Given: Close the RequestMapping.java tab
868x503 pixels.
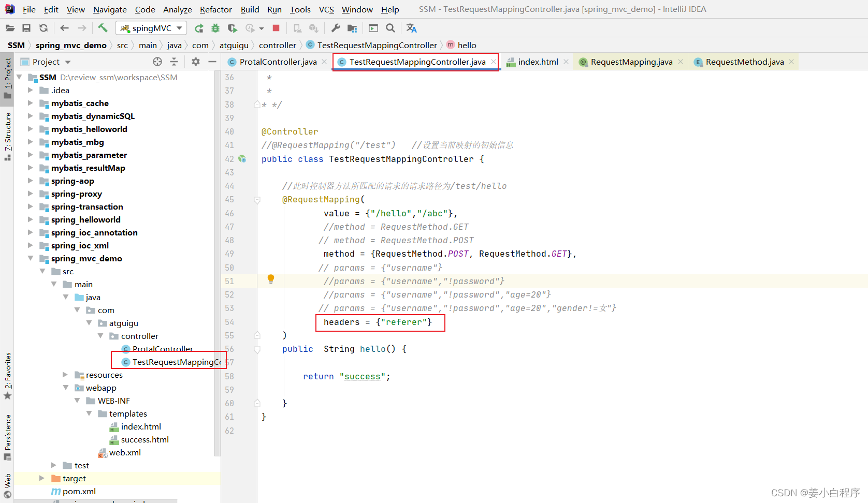Looking at the screenshot, I should click(681, 62).
